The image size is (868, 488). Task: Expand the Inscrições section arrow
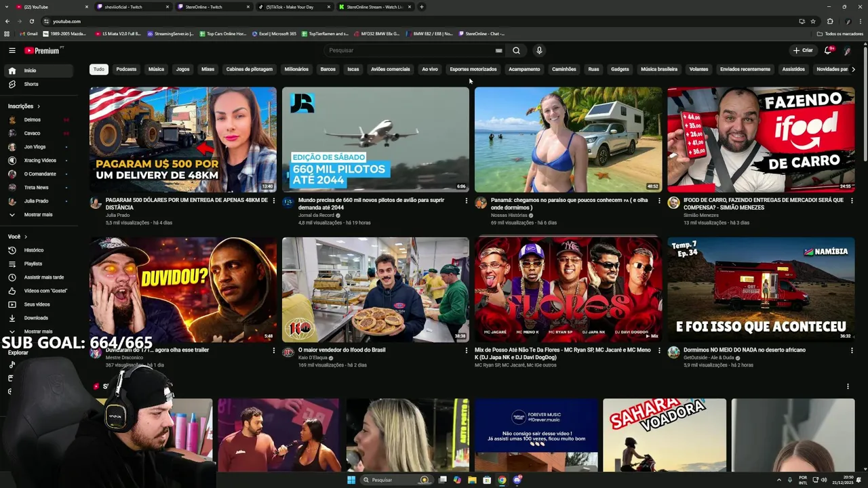click(39, 106)
